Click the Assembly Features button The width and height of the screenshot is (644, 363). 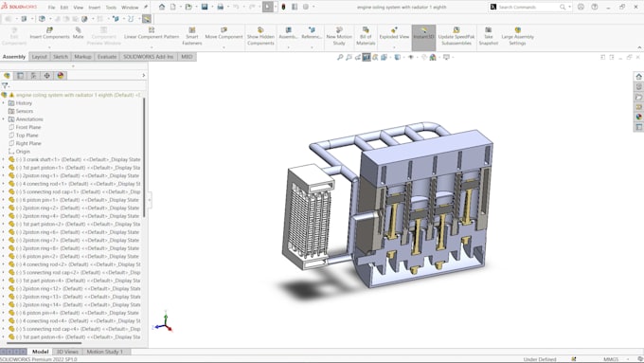click(288, 33)
